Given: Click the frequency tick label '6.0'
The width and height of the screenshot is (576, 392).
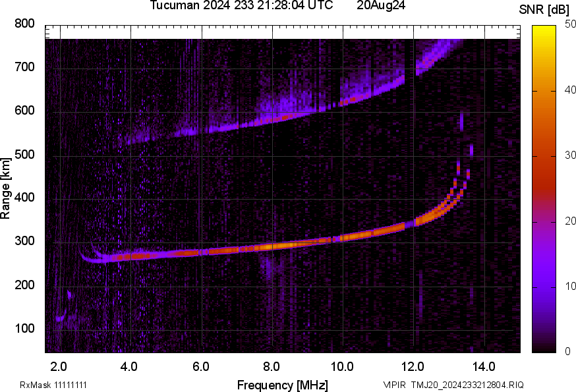Looking at the screenshot, I should pos(200,367).
